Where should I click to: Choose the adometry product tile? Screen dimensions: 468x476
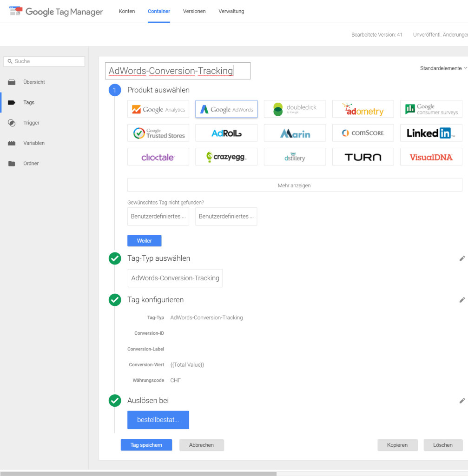[363, 109]
